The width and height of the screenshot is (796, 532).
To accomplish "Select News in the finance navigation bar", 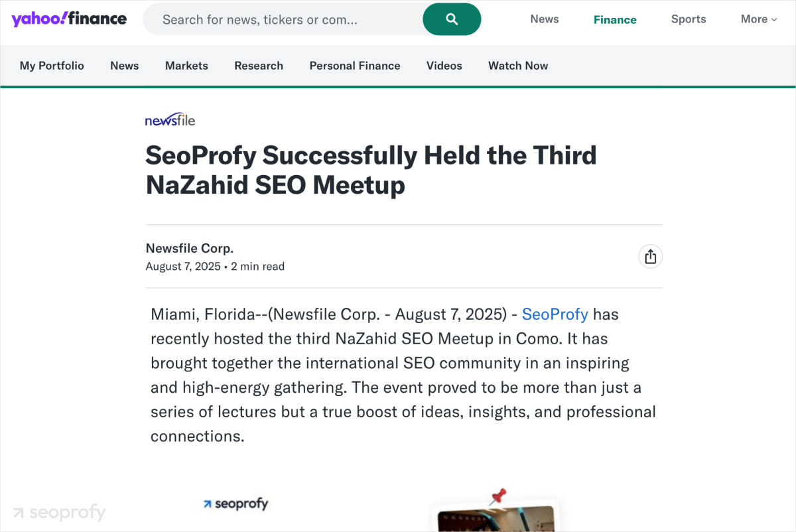I will [x=124, y=66].
